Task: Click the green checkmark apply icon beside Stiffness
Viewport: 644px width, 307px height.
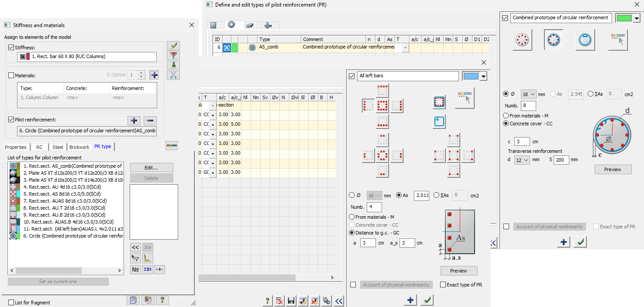Action: pyautogui.click(x=174, y=46)
